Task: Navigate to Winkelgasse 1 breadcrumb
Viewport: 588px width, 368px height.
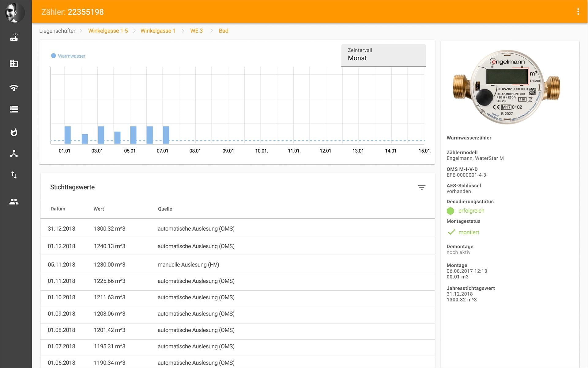Action: [158, 31]
